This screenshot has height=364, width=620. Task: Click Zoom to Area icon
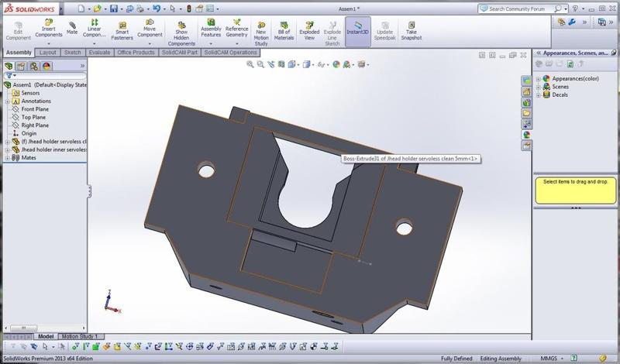point(260,64)
